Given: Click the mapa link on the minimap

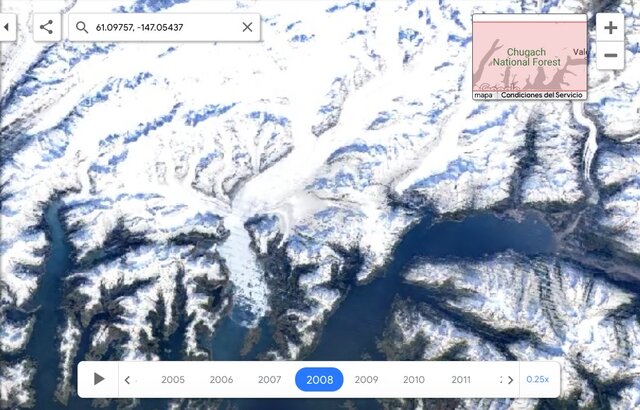Looking at the screenshot, I should tap(483, 95).
